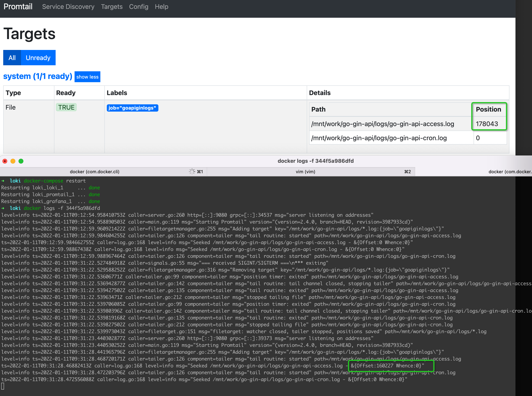The image size is (532, 396).
Task: Click the docker-compose restart command line
Action: [43, 181]
